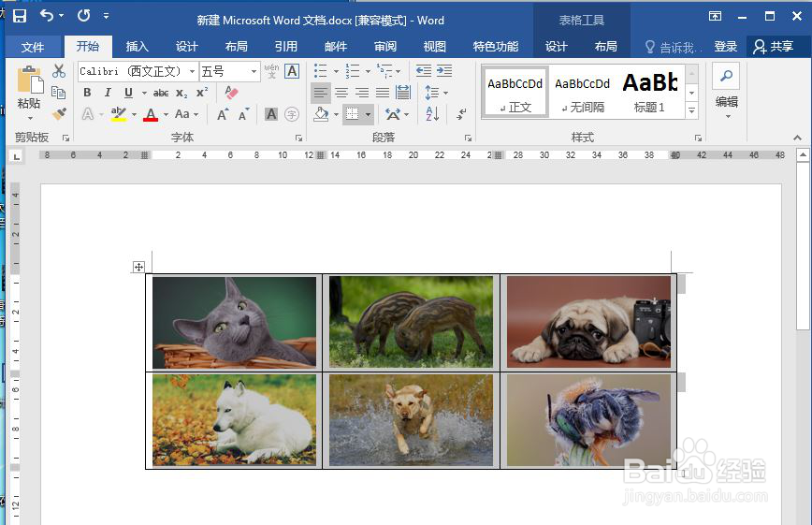The height and width of the screenshot is (525, 812).
Task: Undo the last action
Action: (47, 16)
